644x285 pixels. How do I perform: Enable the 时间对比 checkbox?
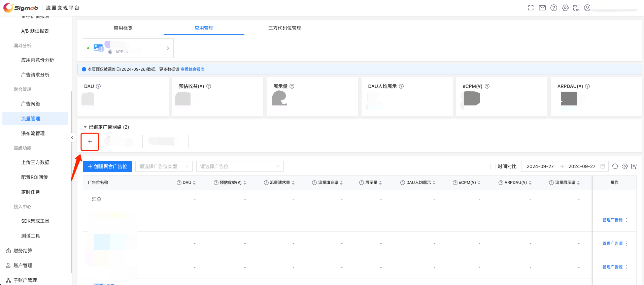493,166
